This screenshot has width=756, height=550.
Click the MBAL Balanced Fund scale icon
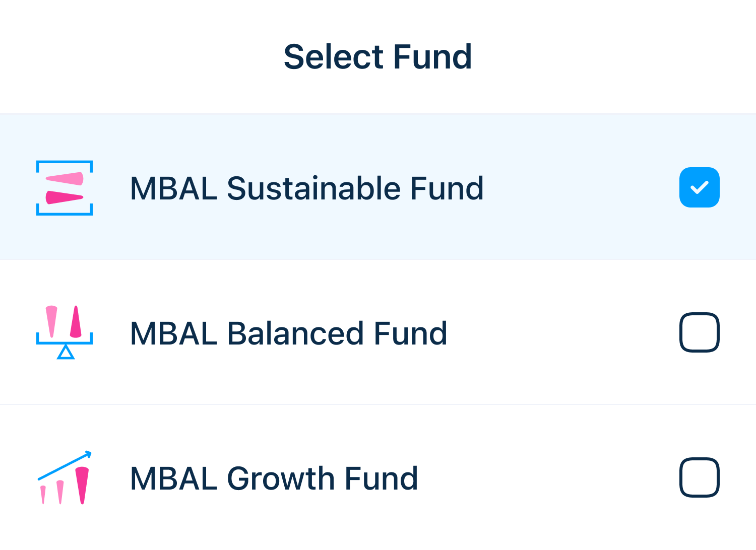pos(65,332)
